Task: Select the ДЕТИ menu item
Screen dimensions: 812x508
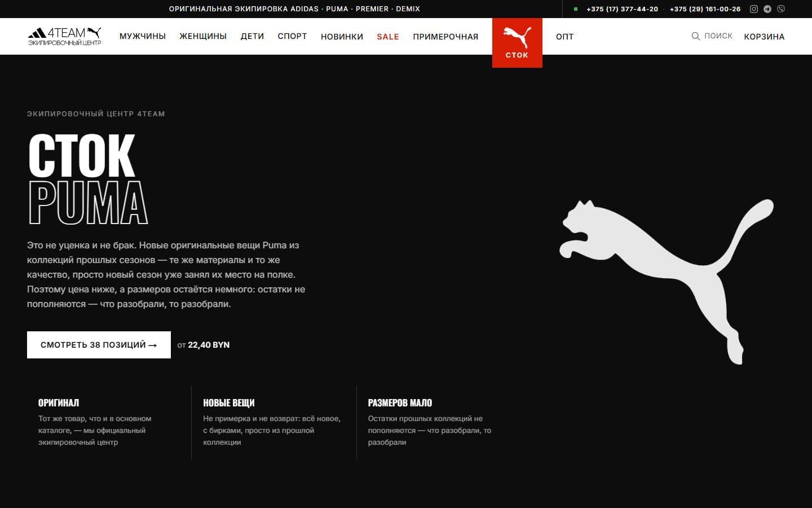Action: pos(252,36)
